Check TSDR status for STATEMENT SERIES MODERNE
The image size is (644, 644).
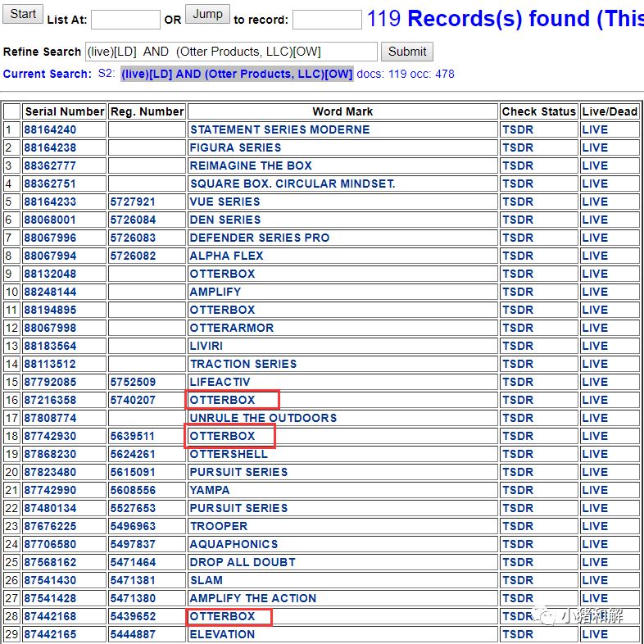[x=518, y=129]
